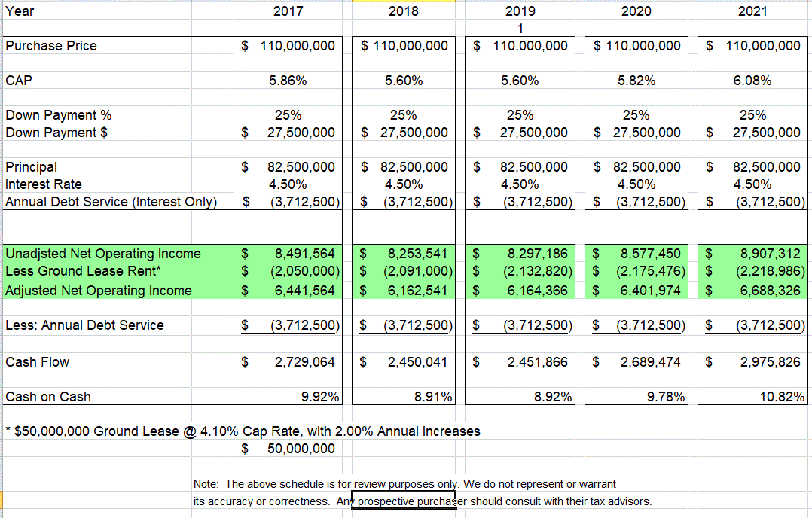Select Annual Debt Service (Interest Only) label
The image size is (812, 518).
[x=111, y=202]
